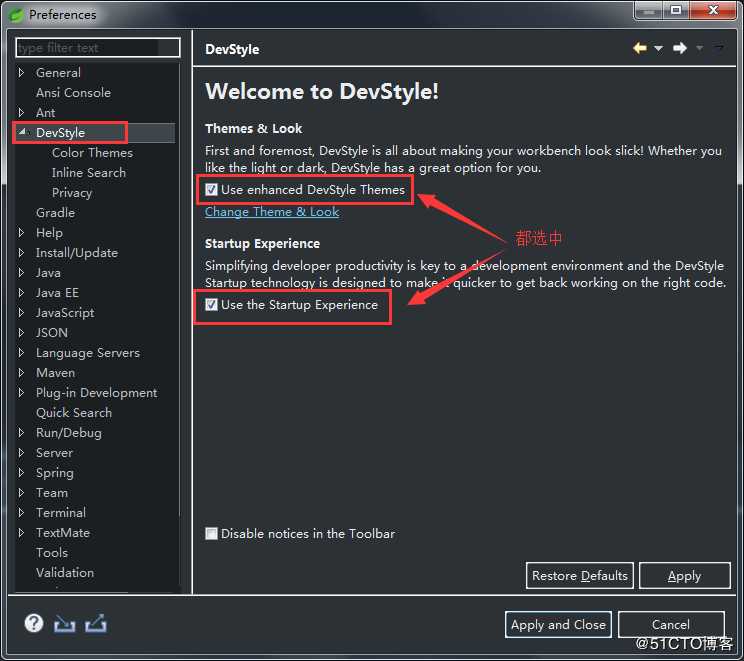The height and width of the screenshot is (661, 744).
Task: Expand the Plug-in Development node arrow
Action: pyautogui.click(x=21, y=392)
